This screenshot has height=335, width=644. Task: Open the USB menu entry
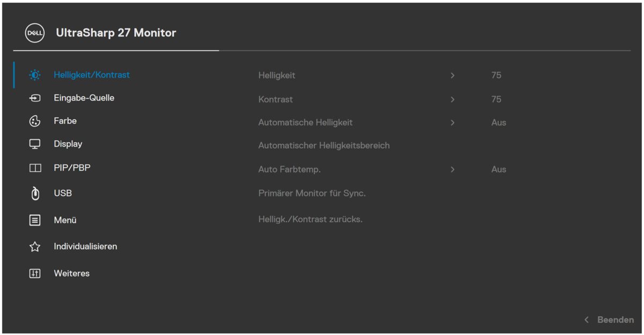pyautogui.click(x=63, y=193)
